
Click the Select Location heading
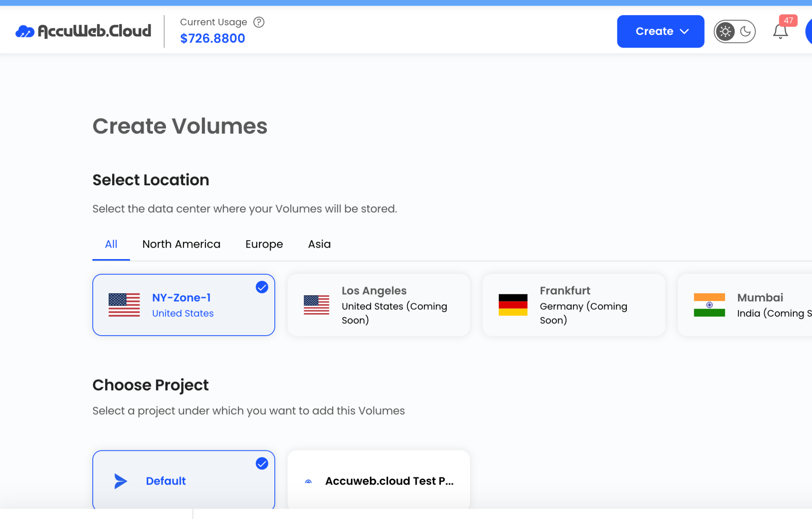click(x=151, y=180)
